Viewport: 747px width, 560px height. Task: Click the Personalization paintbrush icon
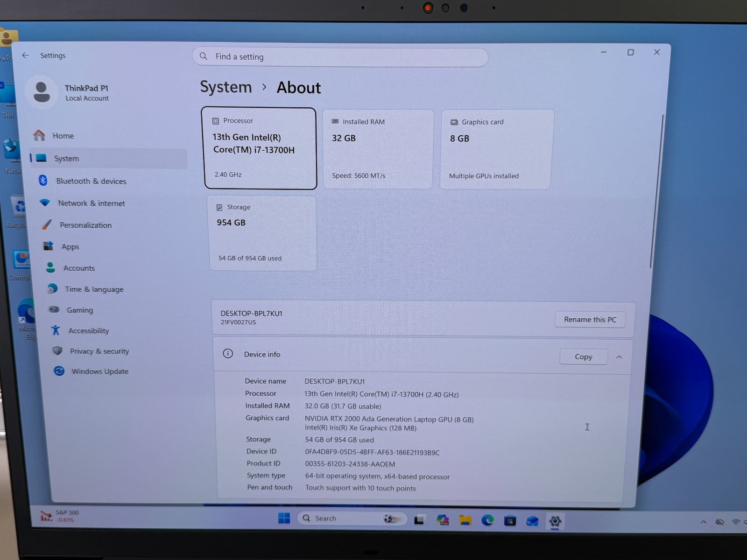(47, 224)
